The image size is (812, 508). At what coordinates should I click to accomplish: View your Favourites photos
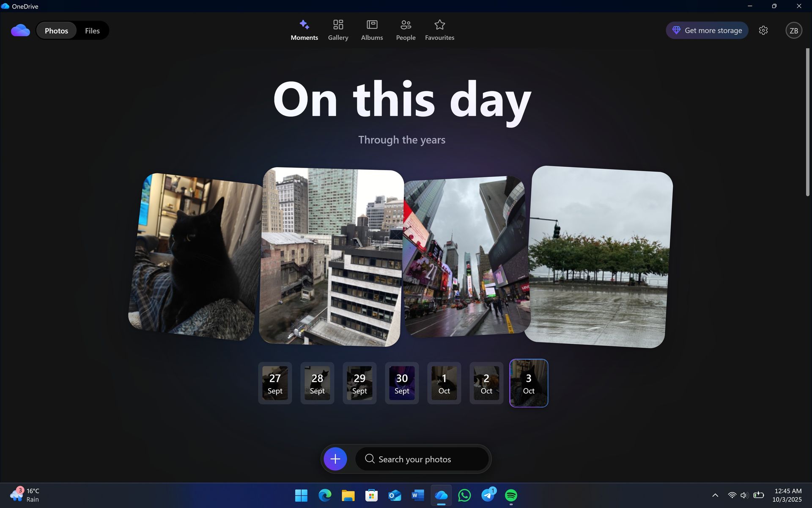(439, 30)
